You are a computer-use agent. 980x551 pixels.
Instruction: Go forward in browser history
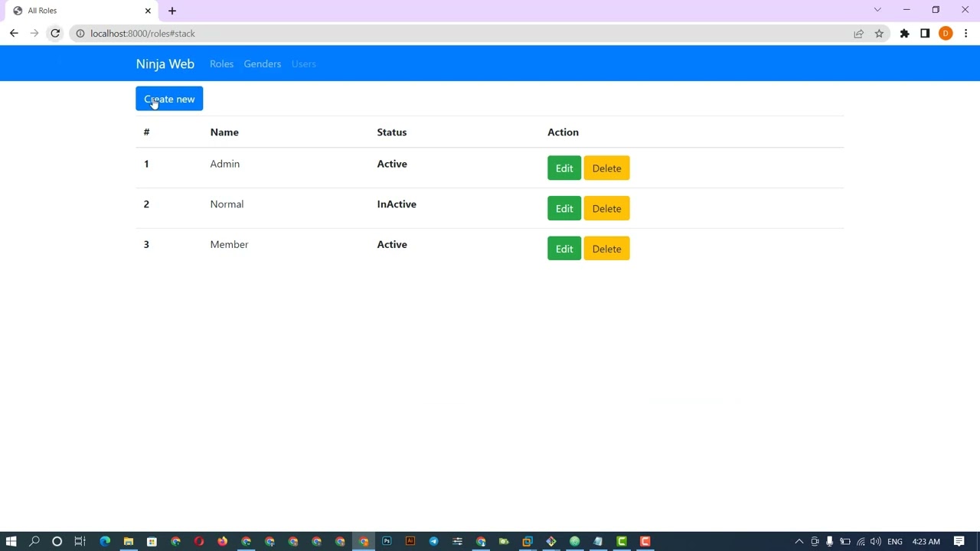pos(34,34)
